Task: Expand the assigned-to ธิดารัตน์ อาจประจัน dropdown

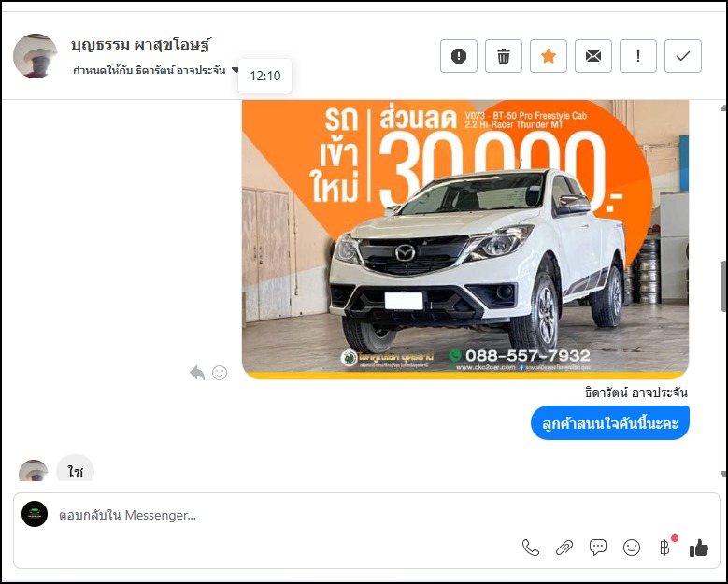Action: [x=236, y=70]
